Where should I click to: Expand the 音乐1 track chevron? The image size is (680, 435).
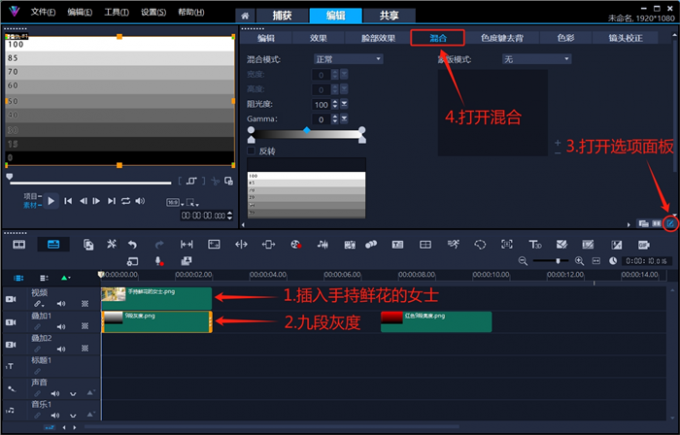tap(73, 416)
